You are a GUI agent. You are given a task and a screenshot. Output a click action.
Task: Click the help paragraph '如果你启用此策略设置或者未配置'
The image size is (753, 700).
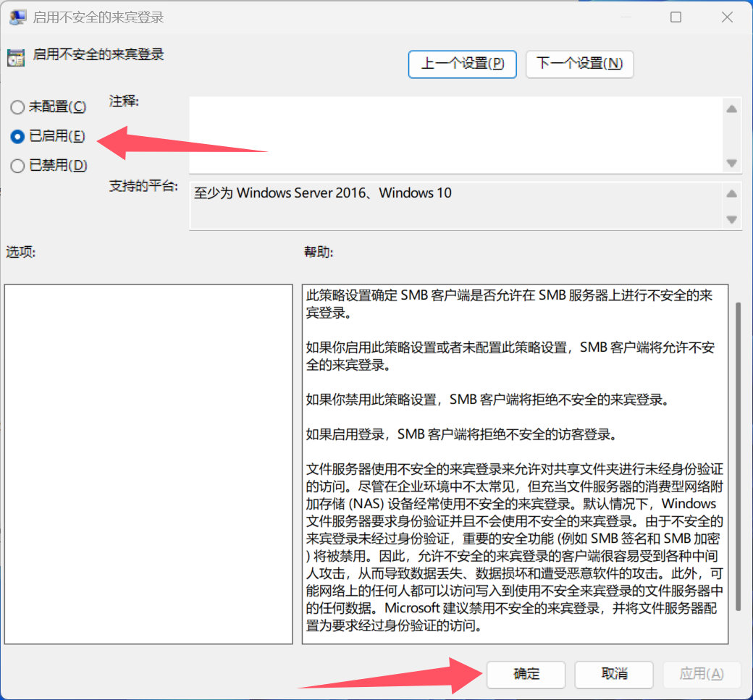pyautogui.click(x=510, y=356)
